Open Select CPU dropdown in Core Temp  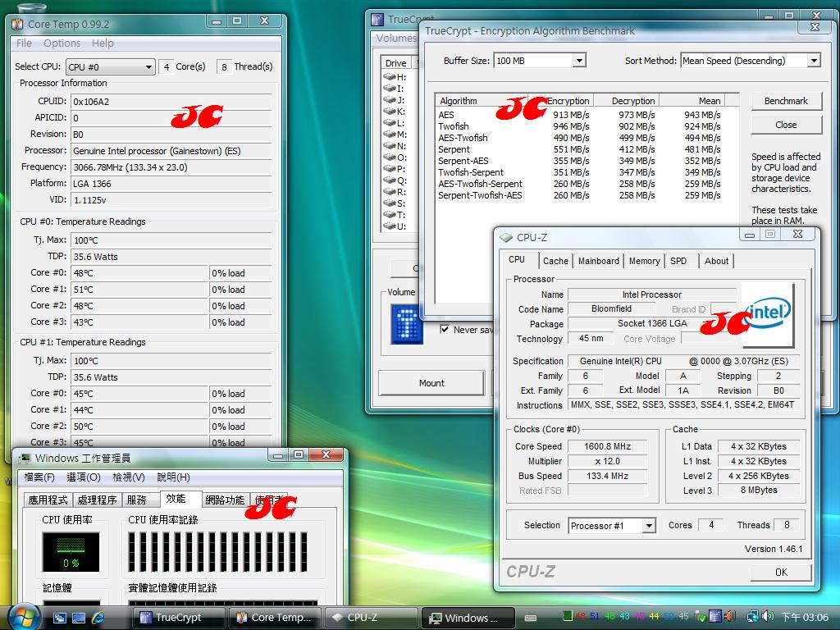(111, 67)
